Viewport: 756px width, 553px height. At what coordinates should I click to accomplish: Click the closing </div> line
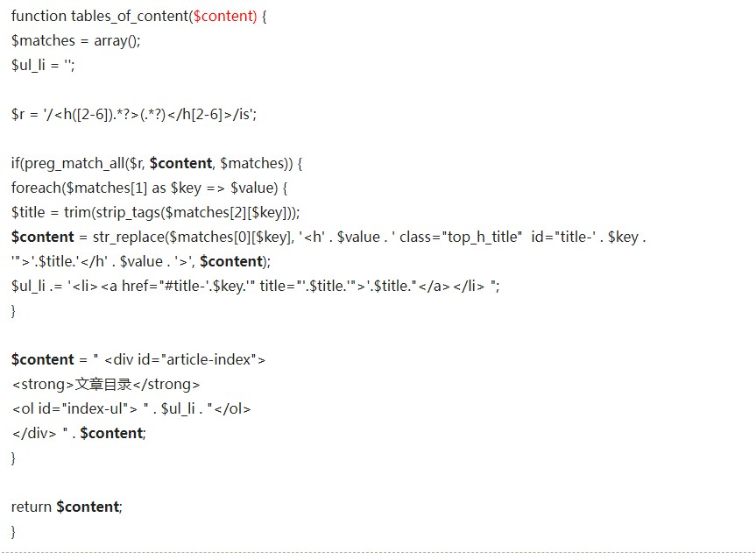34,433
